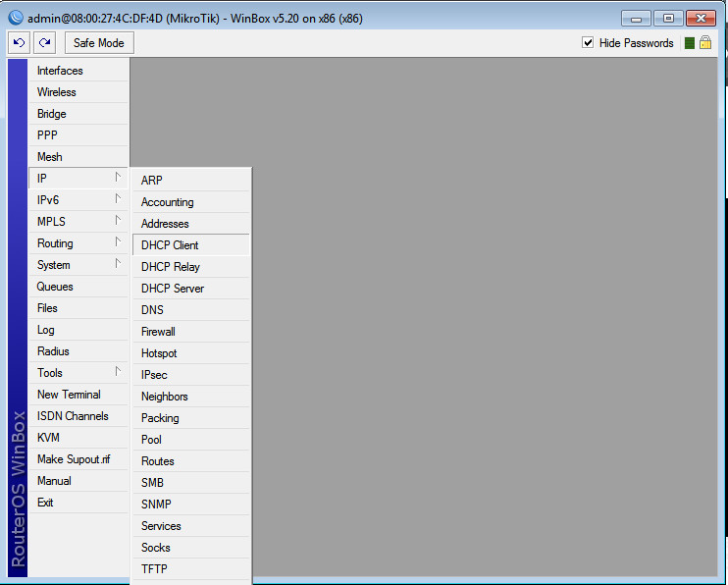Open Hotspot from the IP submenu
Viewport: 728px width, 585px height.
point(191,353)
